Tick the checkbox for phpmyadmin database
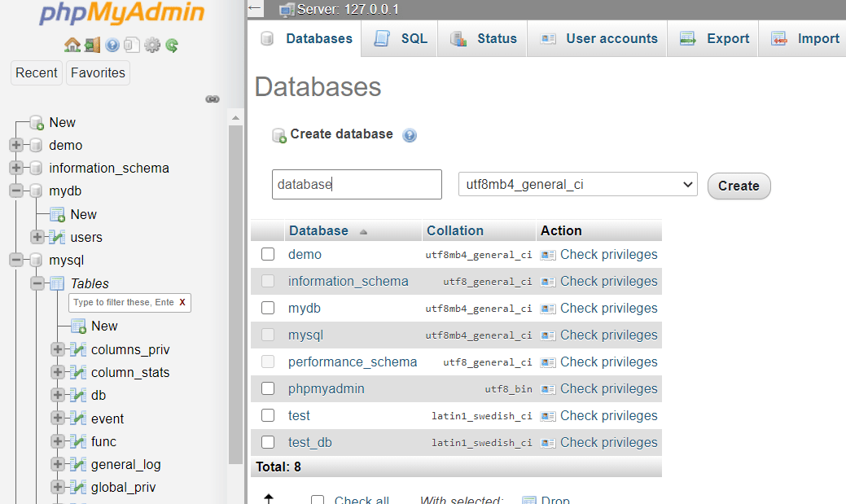Viewport: 846px width, 504px height. click(x=268, y=389)
